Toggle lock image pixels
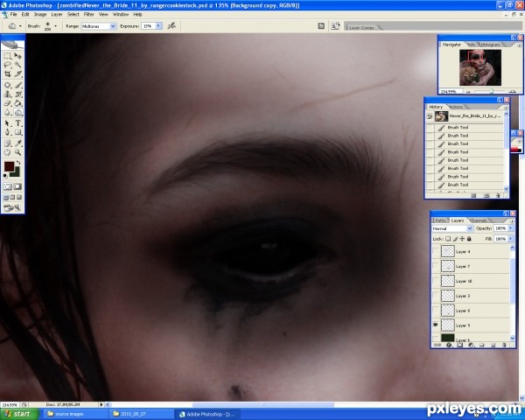The image size is (525, 420). [x=455, y=239]
